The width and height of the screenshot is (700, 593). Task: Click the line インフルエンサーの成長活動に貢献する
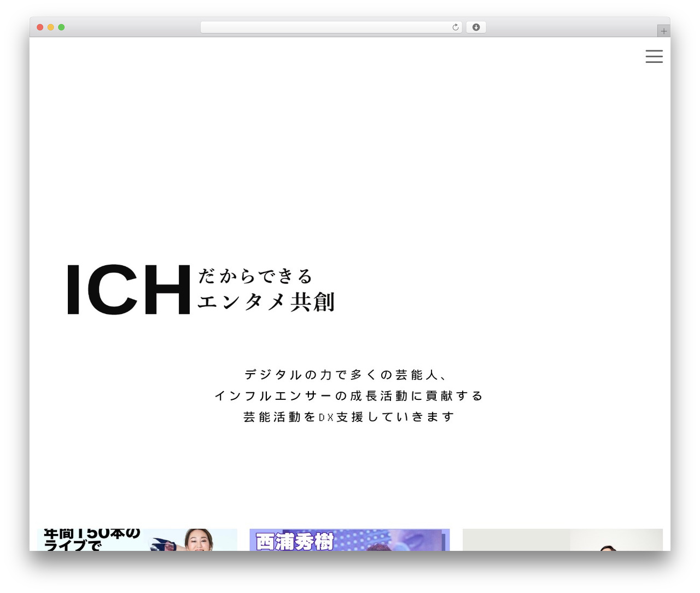point(349,396)
